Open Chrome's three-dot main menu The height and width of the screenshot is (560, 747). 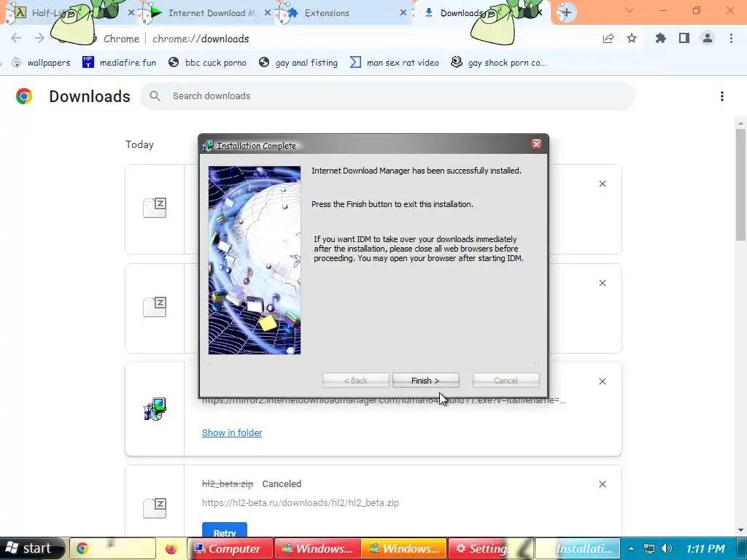[x=731, y=39]
